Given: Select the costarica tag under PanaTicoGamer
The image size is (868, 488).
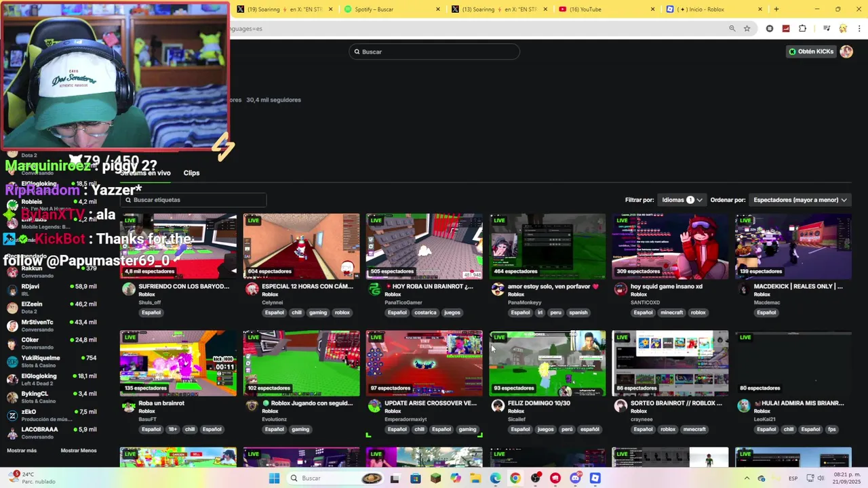Looking at the screenshot, I should point(425,312).
